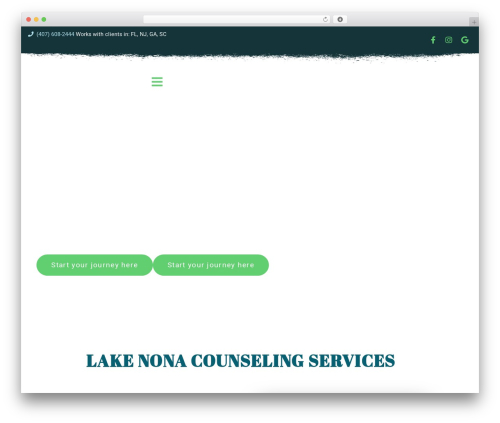Click the right Start your journey here button
500x423 pixels.
pos(211,265)
